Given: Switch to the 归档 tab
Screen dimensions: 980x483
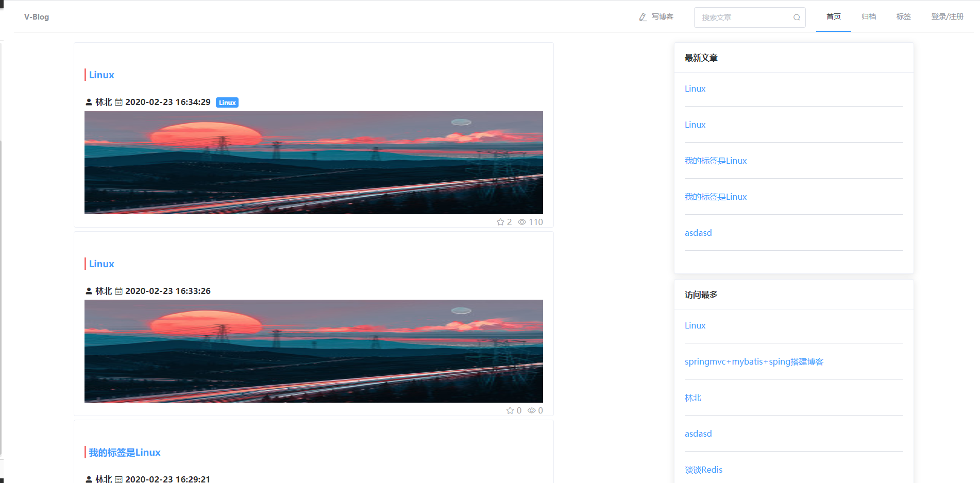Looking at the screenshot, I should [868, 16].
